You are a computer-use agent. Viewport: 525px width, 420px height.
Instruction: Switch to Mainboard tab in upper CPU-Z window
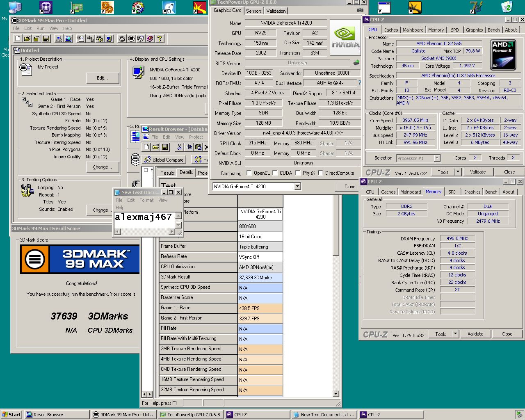pos(413,30)
